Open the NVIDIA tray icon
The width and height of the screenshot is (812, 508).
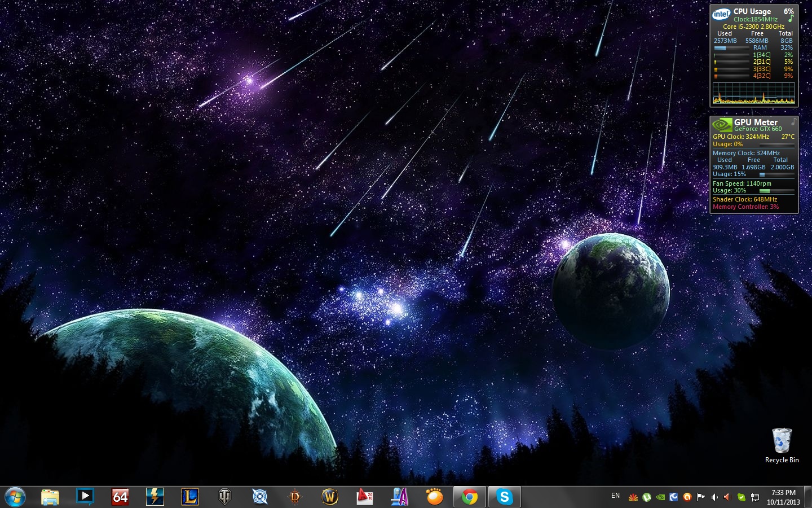click(660, 497)
